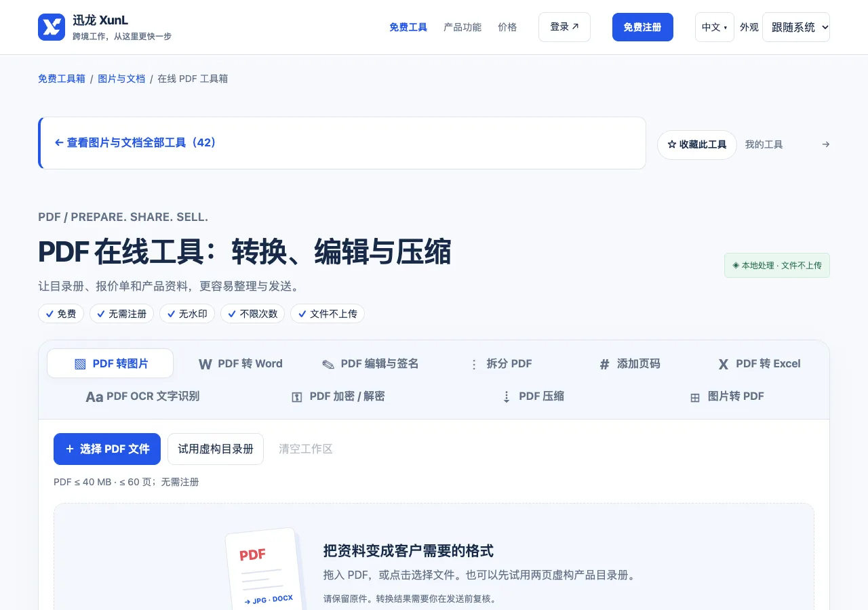This screenshot has height=610, width=868.
Task: Open the 跟随系统 appearance dropdown
Action: 796,27
